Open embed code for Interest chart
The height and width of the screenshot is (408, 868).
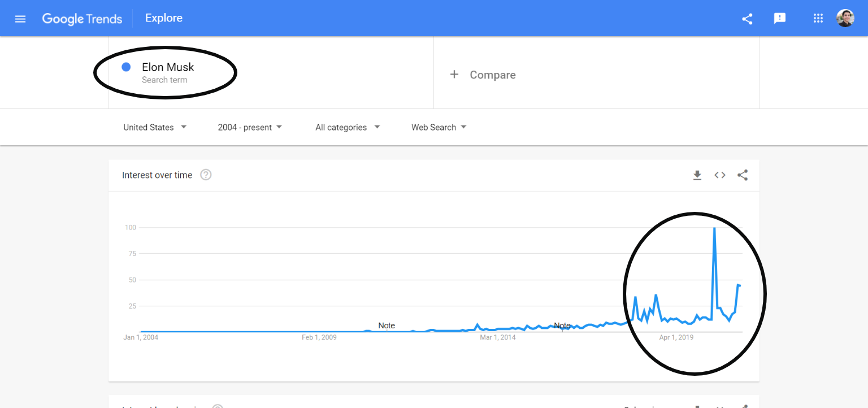pyautogui.click(x=720, y=175)
